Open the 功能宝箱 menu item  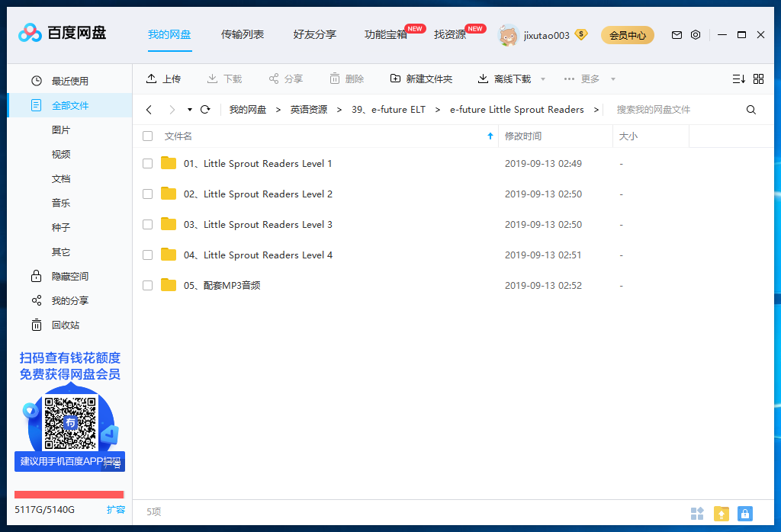click(x=385, y=34)
